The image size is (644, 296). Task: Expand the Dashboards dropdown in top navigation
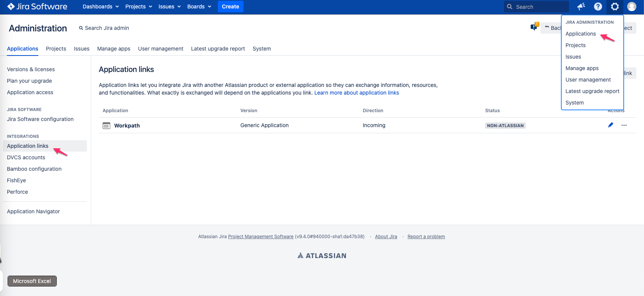(101, 7)
